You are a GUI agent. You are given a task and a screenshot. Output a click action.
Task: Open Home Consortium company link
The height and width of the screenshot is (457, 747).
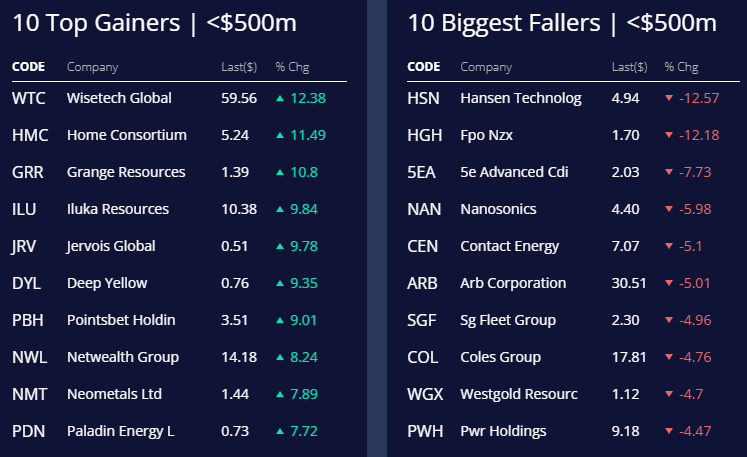126,135
